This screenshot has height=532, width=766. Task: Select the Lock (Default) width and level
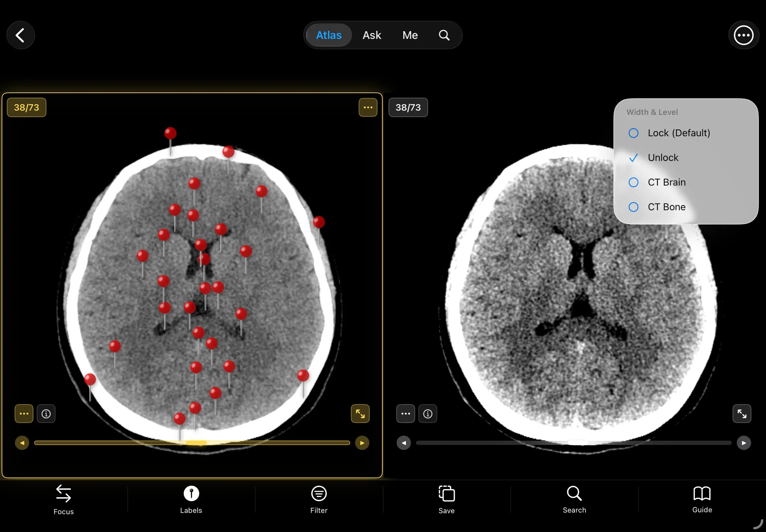coord(679,133)
